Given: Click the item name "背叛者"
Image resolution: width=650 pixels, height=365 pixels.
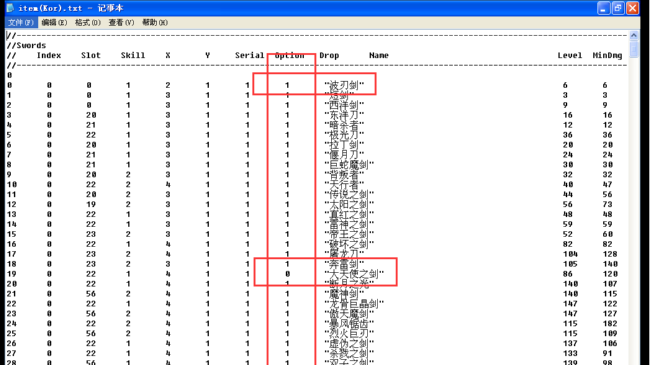Looking at the screenshot, I should [x=344, y=175].
